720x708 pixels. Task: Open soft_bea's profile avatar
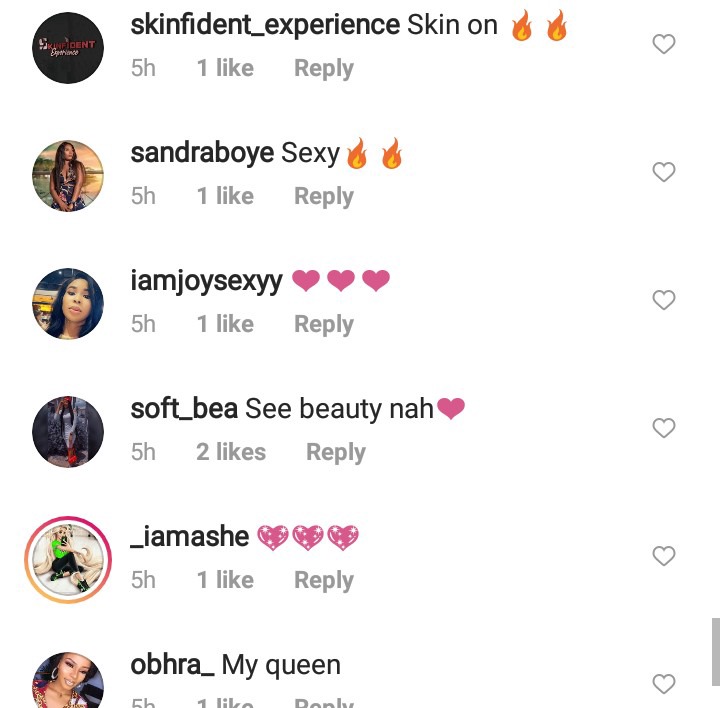[x=68, y=432]
